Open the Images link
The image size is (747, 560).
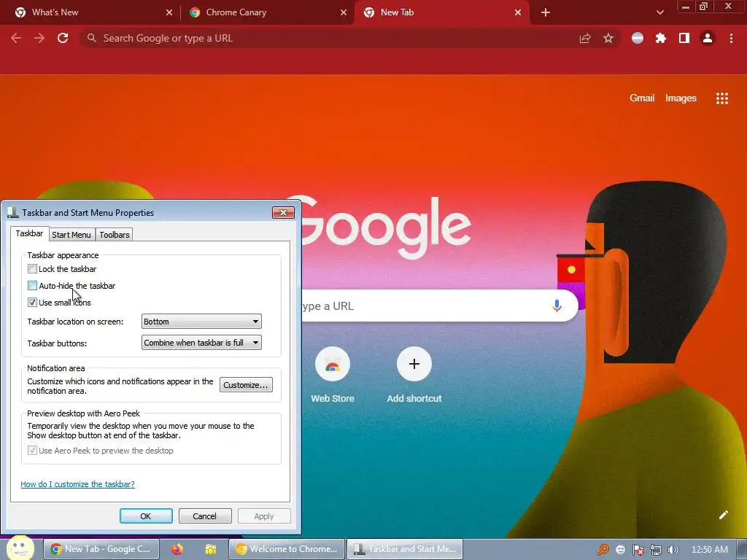pyautogui.click(x=681, y=98)
